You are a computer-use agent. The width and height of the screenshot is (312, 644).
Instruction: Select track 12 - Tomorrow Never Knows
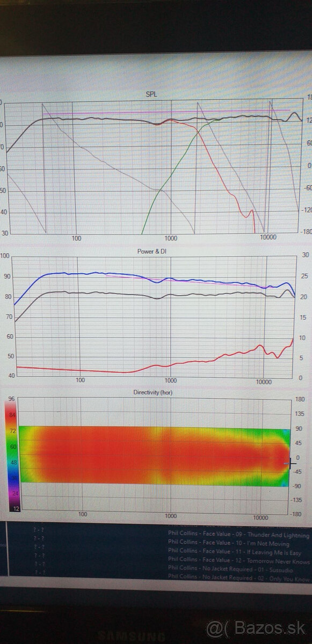tap(238, 561)
